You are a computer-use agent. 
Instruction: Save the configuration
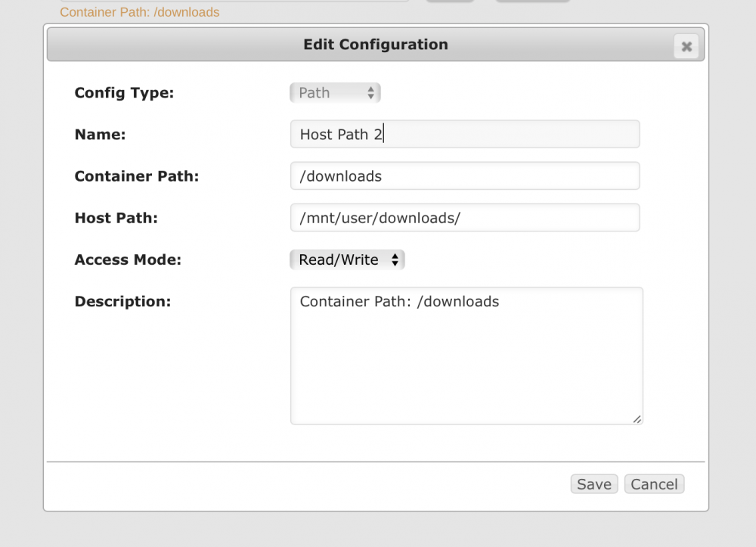pyautogui.click(x=594, y=483)
